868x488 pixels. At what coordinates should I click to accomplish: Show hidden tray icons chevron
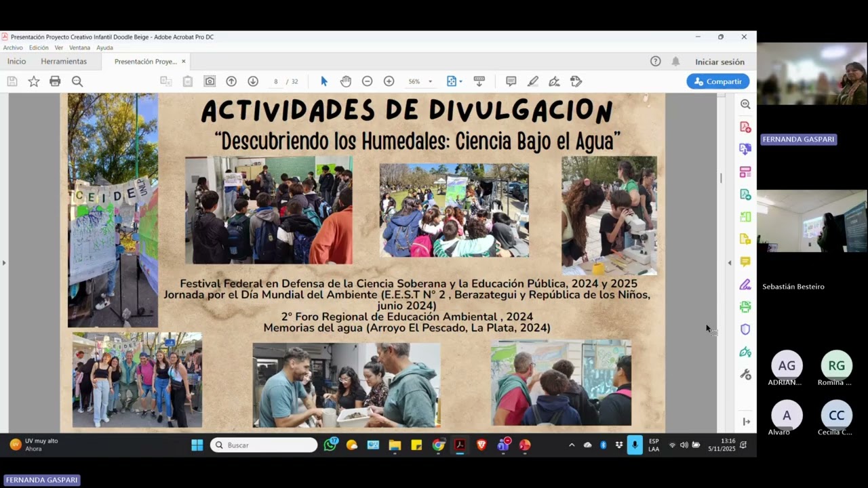(572, 445)
